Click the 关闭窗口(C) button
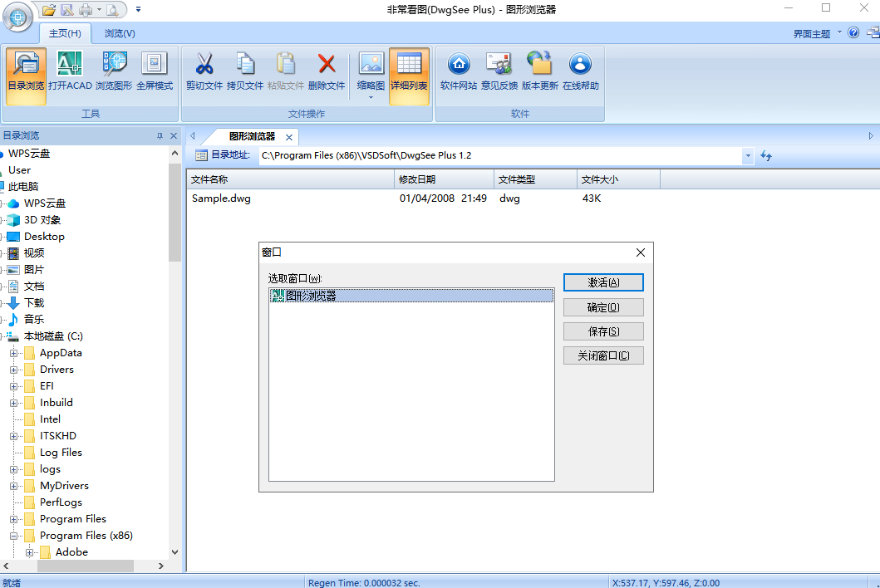The height and width of the screenshot is (588, 880). [x=603, y=355]
